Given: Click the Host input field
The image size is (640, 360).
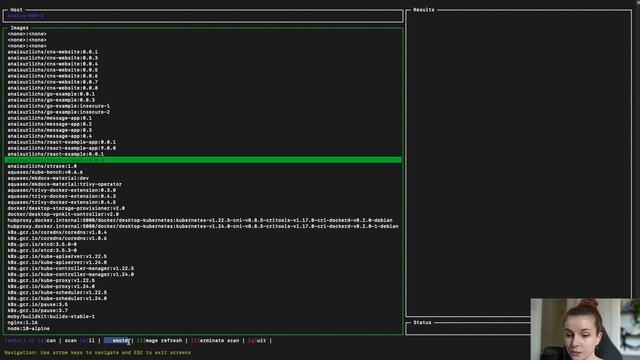Looking at the screenshot, I should point(203,16).
